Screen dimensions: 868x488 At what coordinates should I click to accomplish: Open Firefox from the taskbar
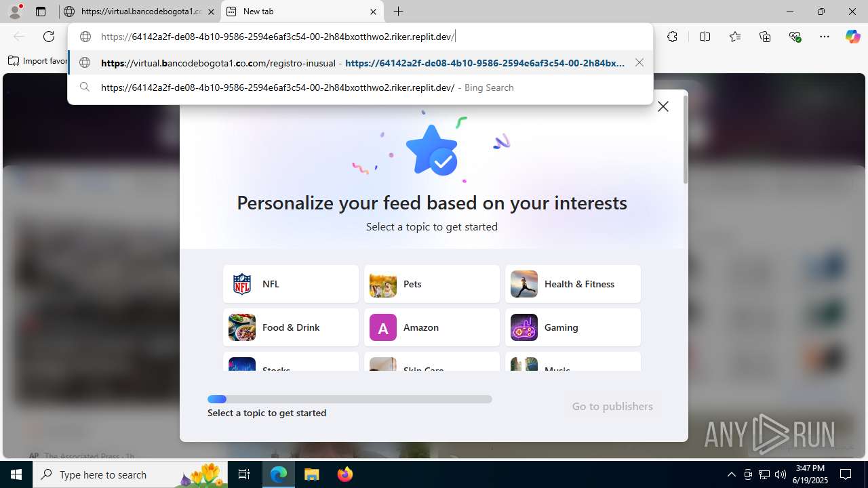[x=344, y=474]
